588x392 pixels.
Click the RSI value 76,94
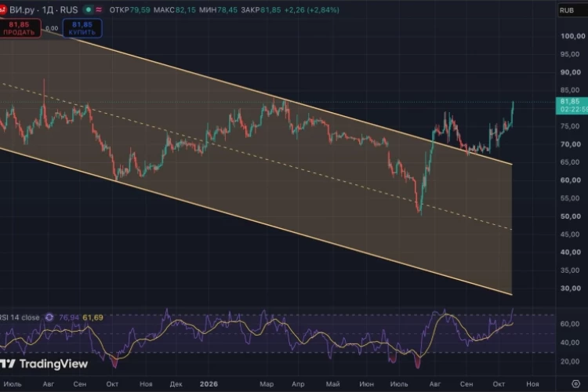69,318
